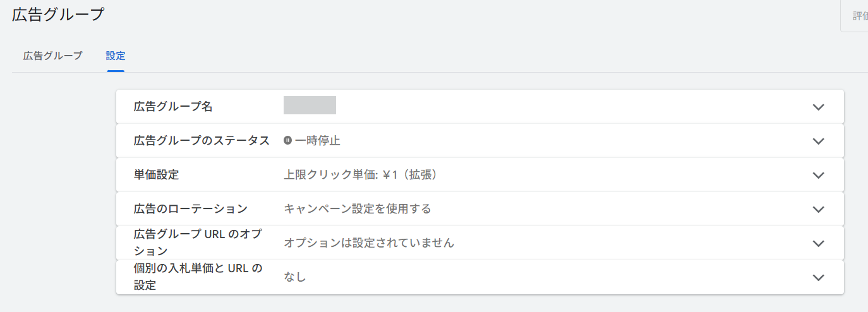Viewport: 868px width, 312px height.
Task: Select the 設定 tab
Action: pyautogui.click(x=116, y=56)
